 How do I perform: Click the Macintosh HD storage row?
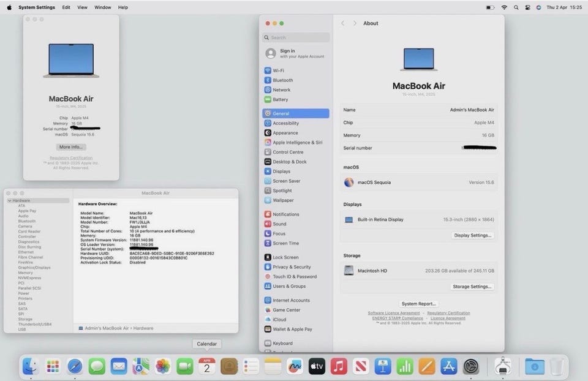pos(418,271)
